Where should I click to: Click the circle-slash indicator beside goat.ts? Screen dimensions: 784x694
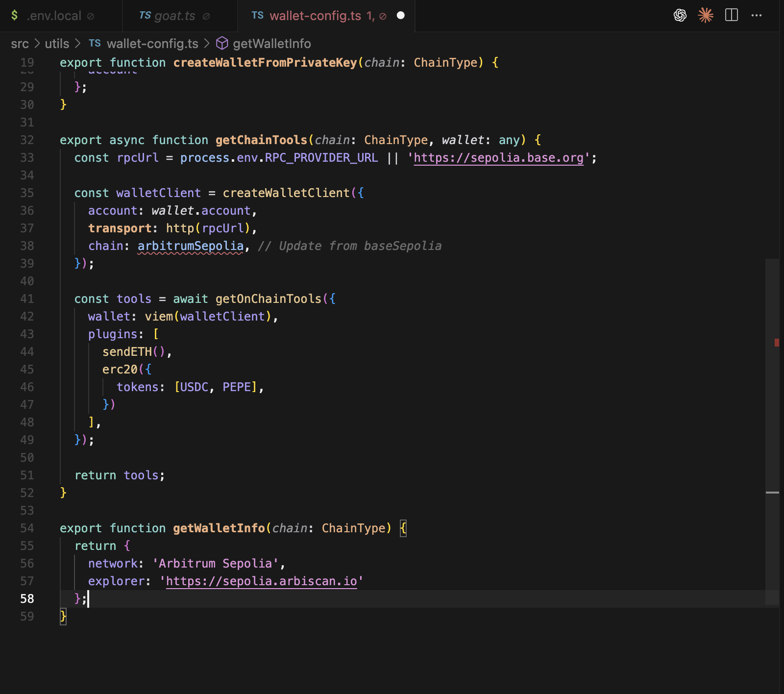tap(206, 16)
